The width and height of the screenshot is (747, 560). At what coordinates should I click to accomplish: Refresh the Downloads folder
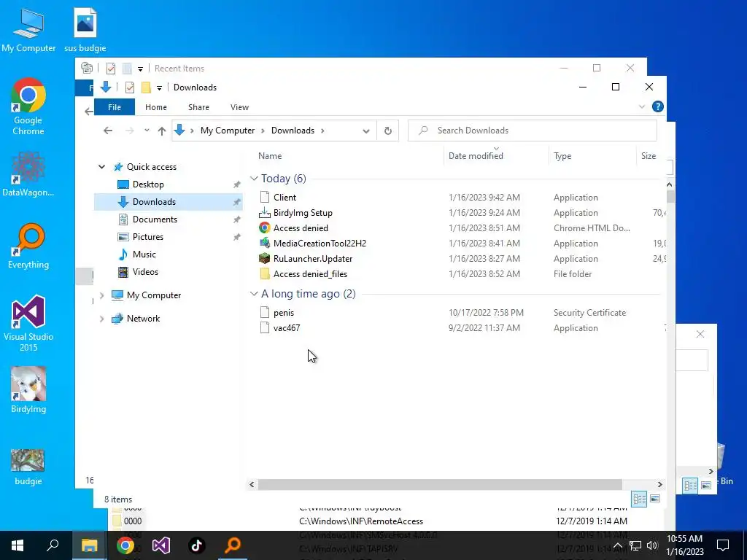point(388,131)
